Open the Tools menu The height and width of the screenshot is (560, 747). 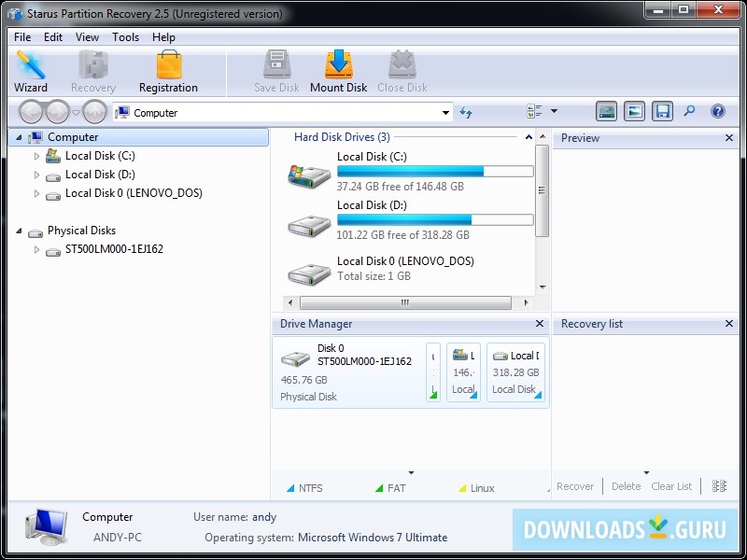click(x=125, y=36)
